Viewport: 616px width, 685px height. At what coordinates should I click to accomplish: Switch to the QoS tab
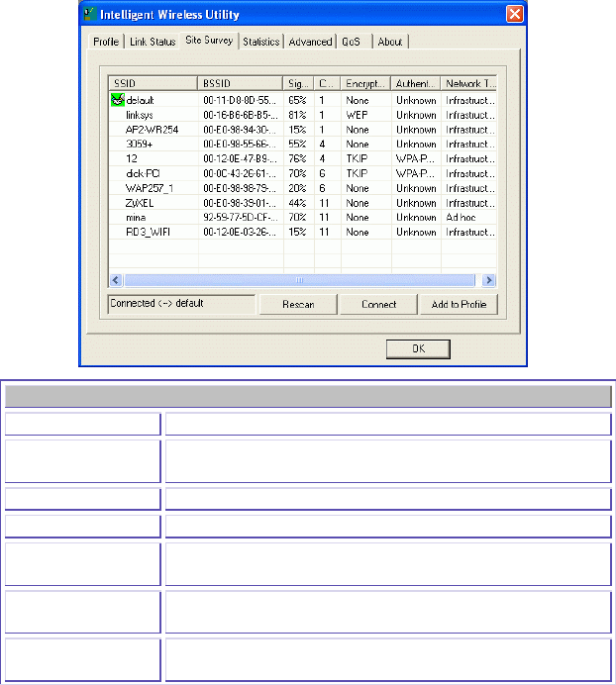pos(351,42)
